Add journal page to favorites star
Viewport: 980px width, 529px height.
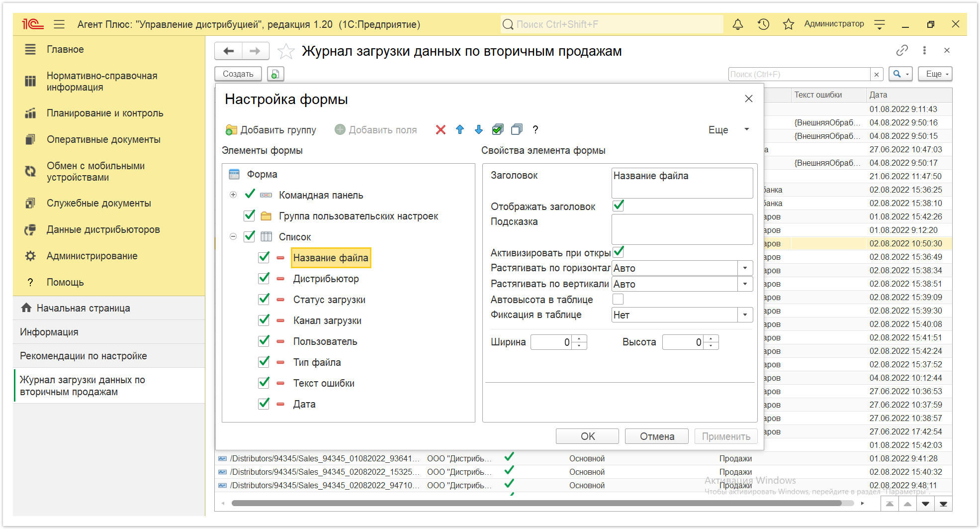point(285,51)
